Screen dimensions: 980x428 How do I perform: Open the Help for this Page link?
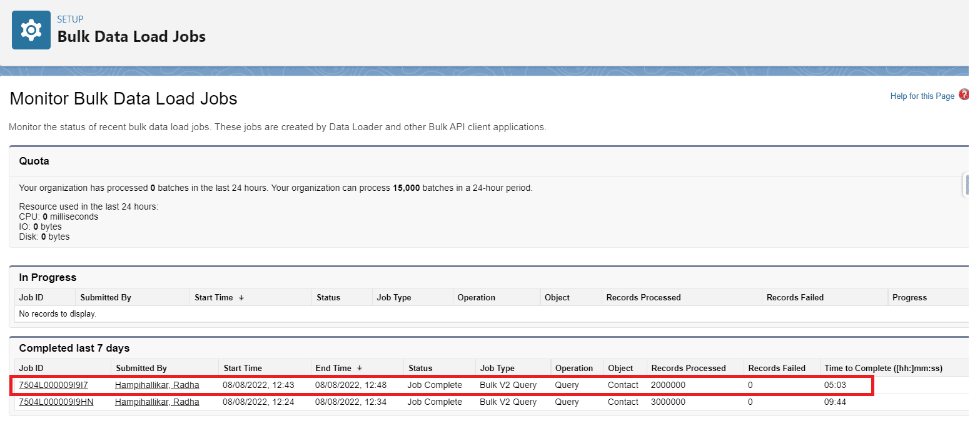tap(922, 96)
